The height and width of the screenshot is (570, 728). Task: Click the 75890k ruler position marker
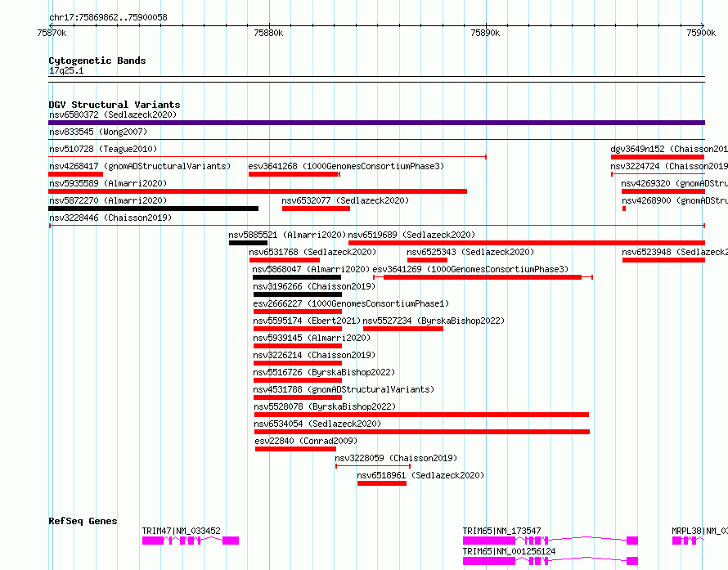pos(485,33)
